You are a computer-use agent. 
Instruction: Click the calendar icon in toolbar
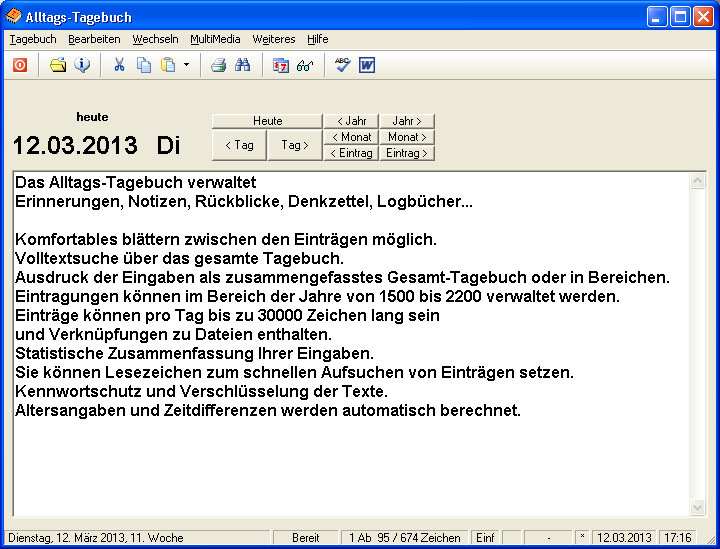pos(281,65)
